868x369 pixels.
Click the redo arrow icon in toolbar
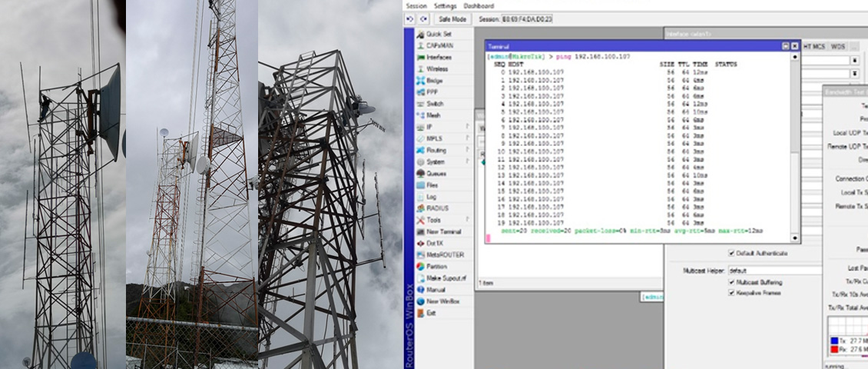422,18
